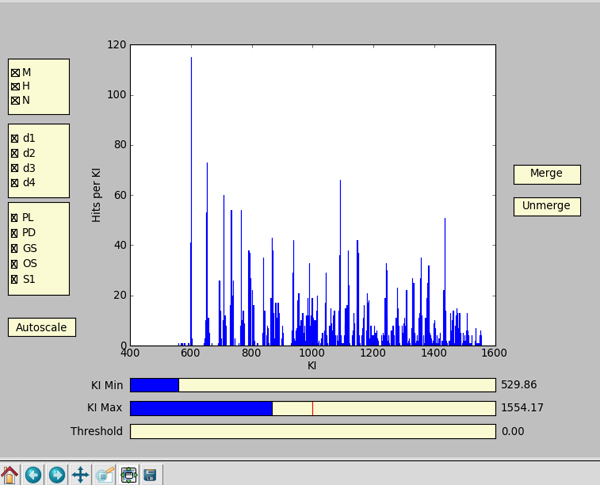600x485 pixels.
Task: Uncheck the H checkbox
Action: tap(15, 87)
